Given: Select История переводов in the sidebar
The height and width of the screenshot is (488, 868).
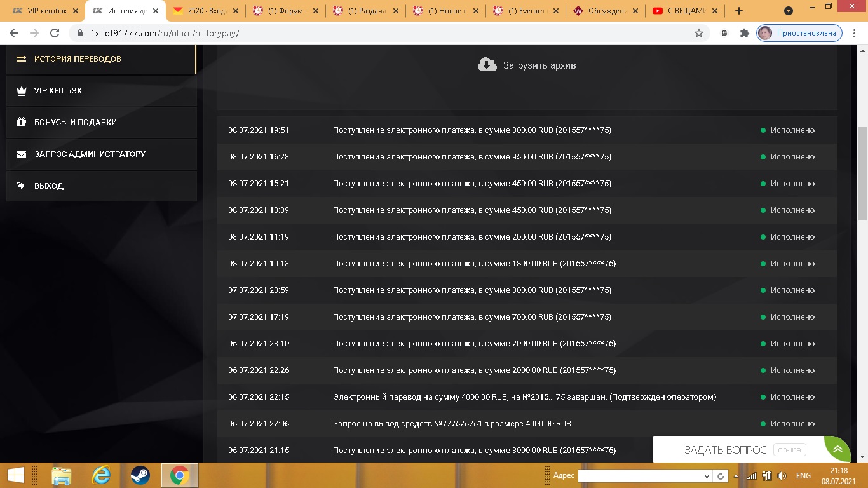Looking at the screenshot, I should point(101,59).
